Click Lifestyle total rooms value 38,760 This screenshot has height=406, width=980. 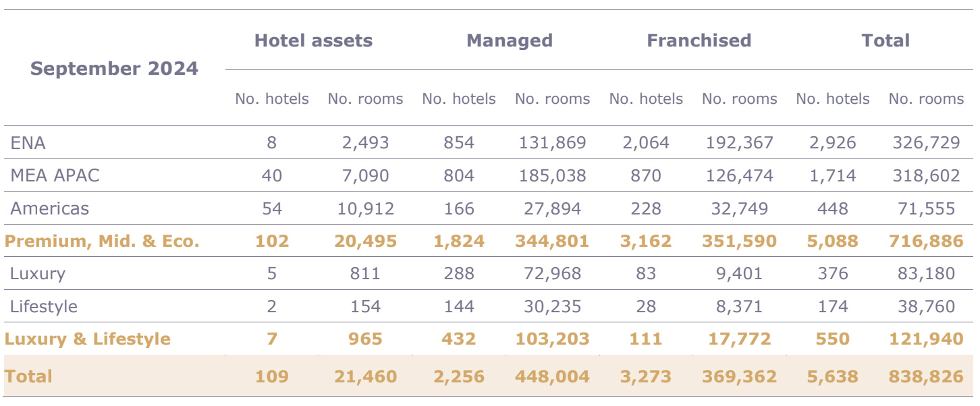[x=925, y=307]
